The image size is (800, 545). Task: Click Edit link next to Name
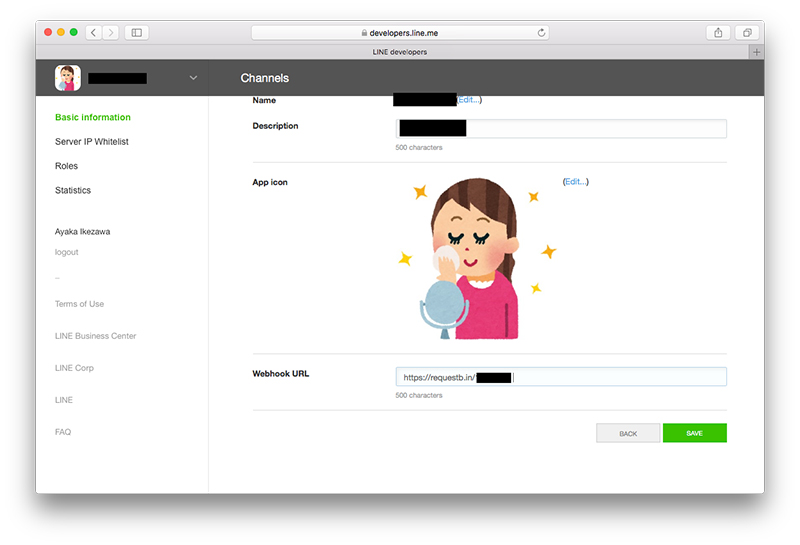[469, 100]
